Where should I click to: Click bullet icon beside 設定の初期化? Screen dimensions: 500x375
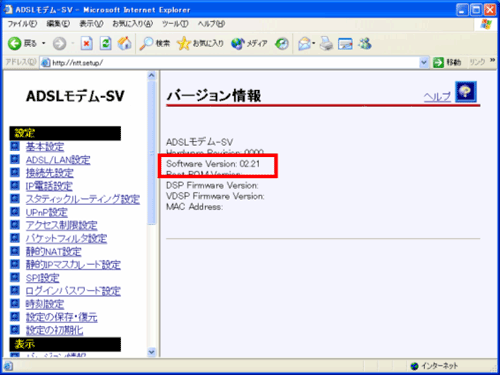click(15, 330)
